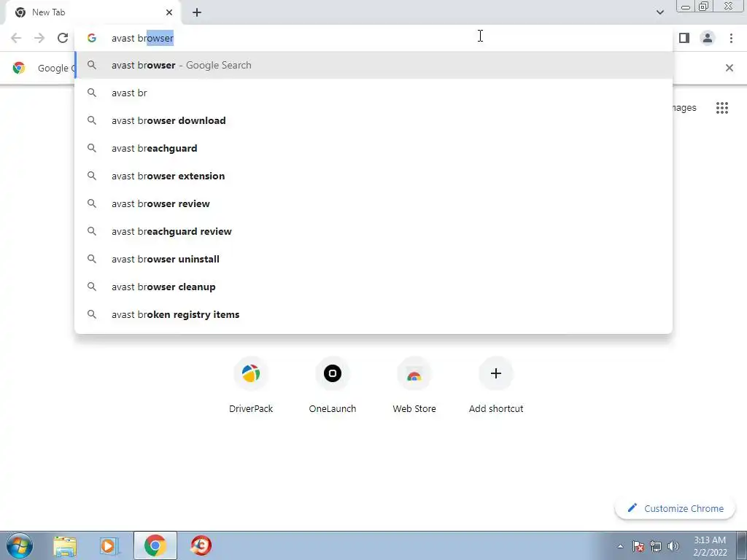
Task: Choose 'avast browser uninstall' suggestion
Action: click(373, 259)
